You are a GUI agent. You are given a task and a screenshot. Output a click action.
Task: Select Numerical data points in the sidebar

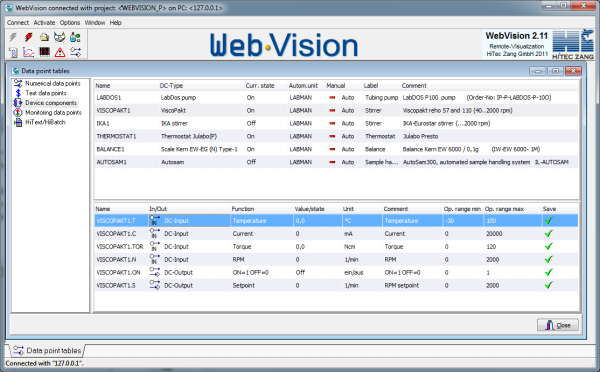pyautogui.click(x=52, y=83)
